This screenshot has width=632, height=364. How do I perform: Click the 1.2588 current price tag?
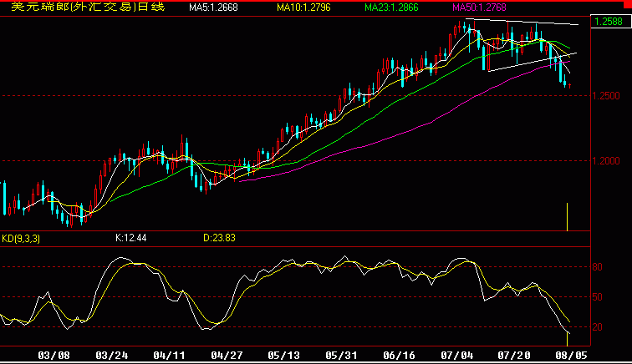pyautogui.click(x=609, y=23)
